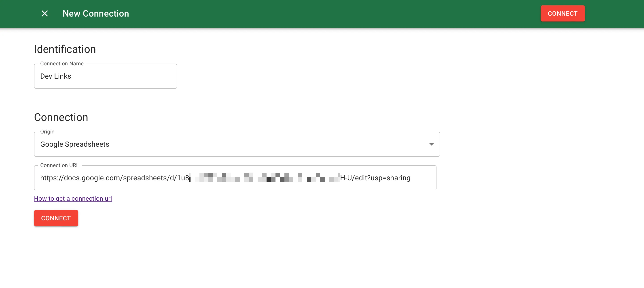644x288 pixels.
Task: Click the 'Identification' section heading
Action: point(65,49)
